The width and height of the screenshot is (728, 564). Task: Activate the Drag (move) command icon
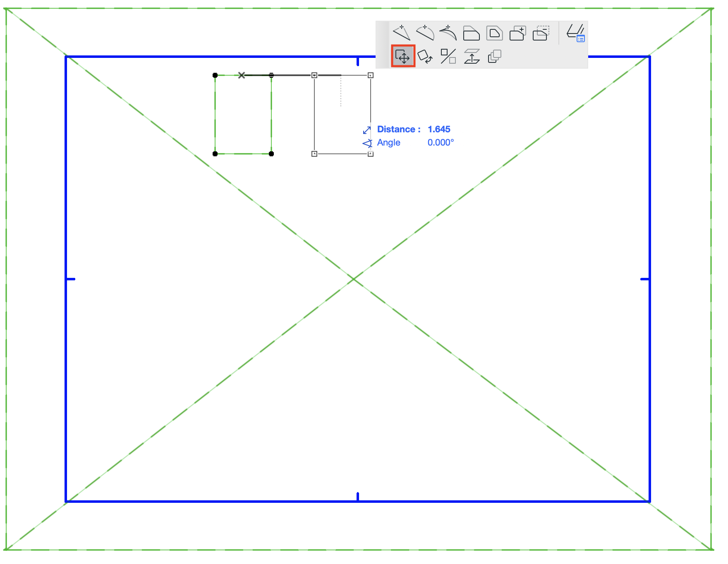[x=403, y=56]
